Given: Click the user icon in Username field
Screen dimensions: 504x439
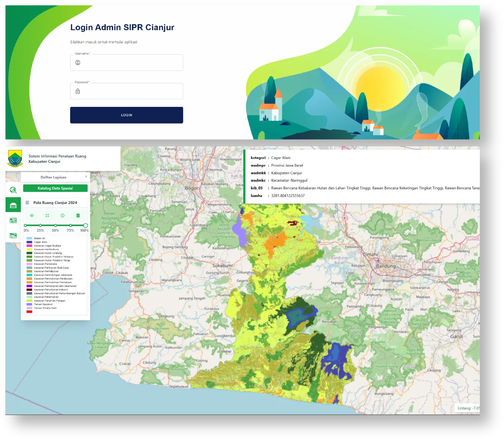Looking at the screenshot, I should [78, 63].
